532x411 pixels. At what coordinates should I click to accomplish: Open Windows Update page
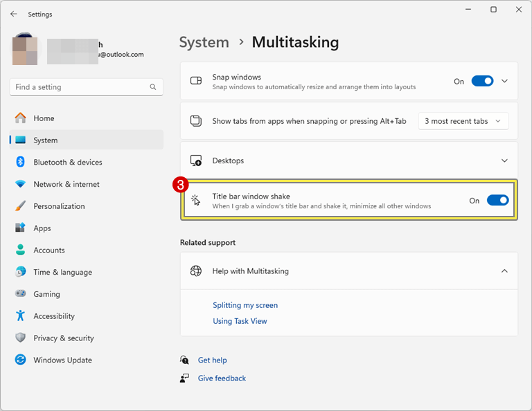86,360
